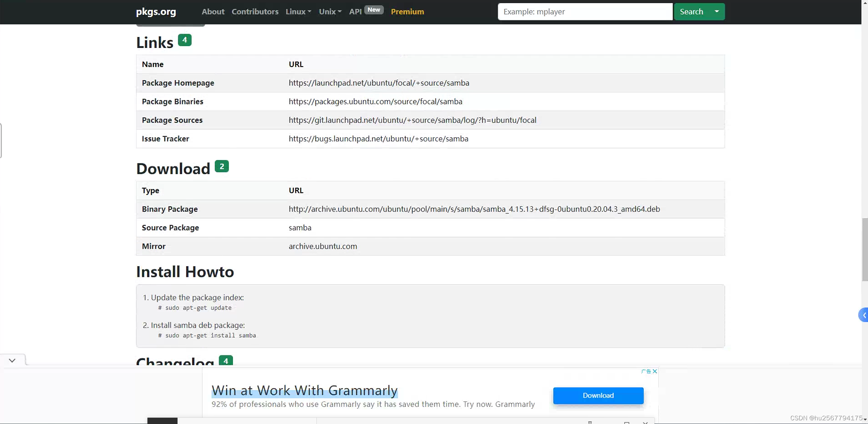868x424 pixels.
Task: Open the pkgs.org home logo
Action: (x=156, y=12)
